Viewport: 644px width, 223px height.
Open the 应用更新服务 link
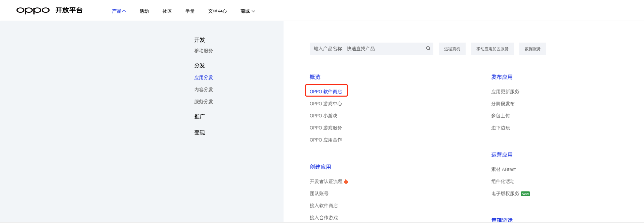[x=505, y=92]
